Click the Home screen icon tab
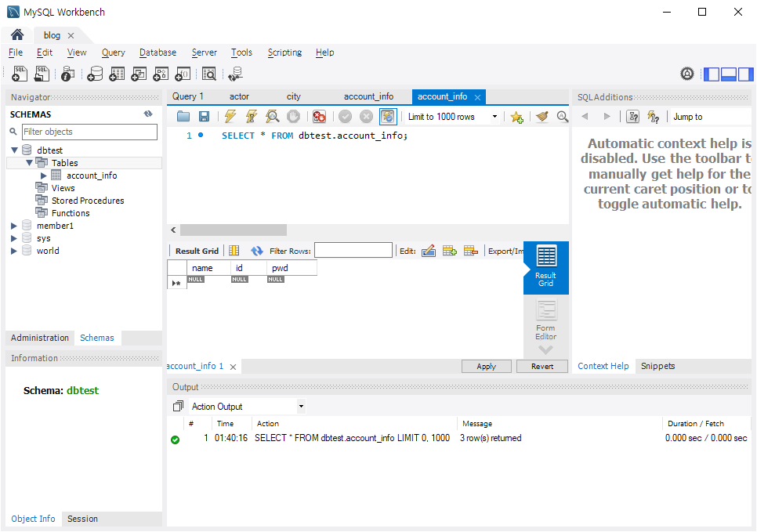This screenshot has height=532, width=757. 17,34
